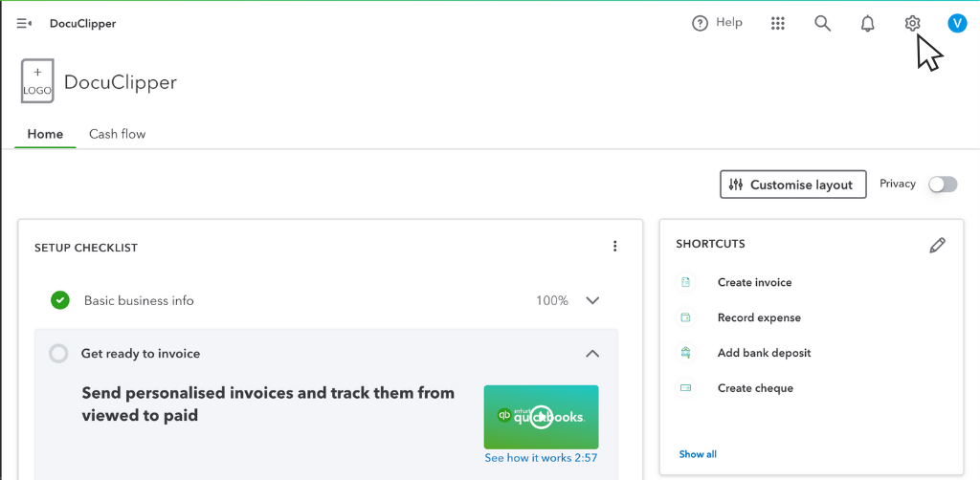Image resolution: width=980 pixels, height=480 pixels.
Task: Click the Record expense shortcut icon
Action: 685,317
